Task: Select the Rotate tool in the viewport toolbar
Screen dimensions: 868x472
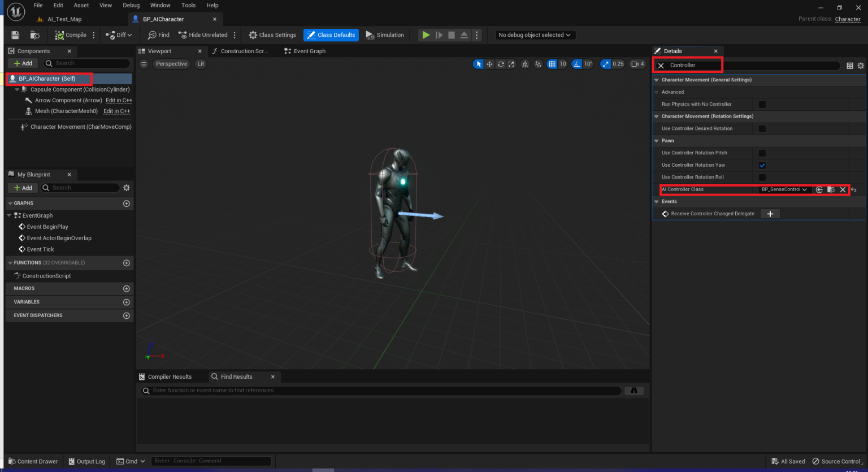Action: pyautogui.click(x=501, y=64)
